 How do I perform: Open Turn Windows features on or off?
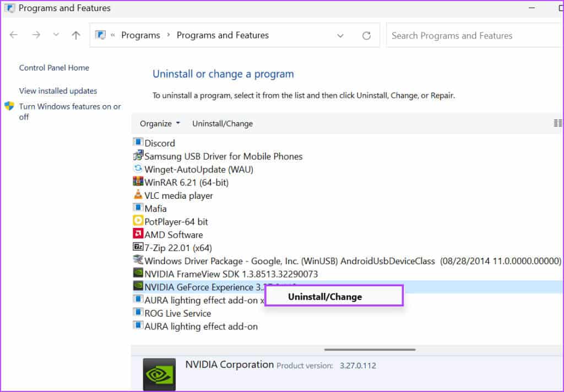click(70, 111)
